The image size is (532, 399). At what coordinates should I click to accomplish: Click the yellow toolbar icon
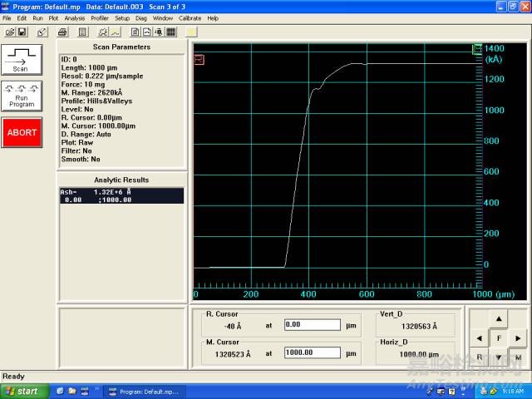(190, 32)
